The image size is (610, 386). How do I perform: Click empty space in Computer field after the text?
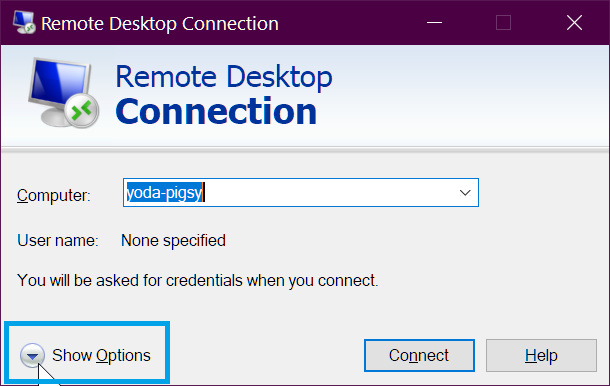click(329, 193)
